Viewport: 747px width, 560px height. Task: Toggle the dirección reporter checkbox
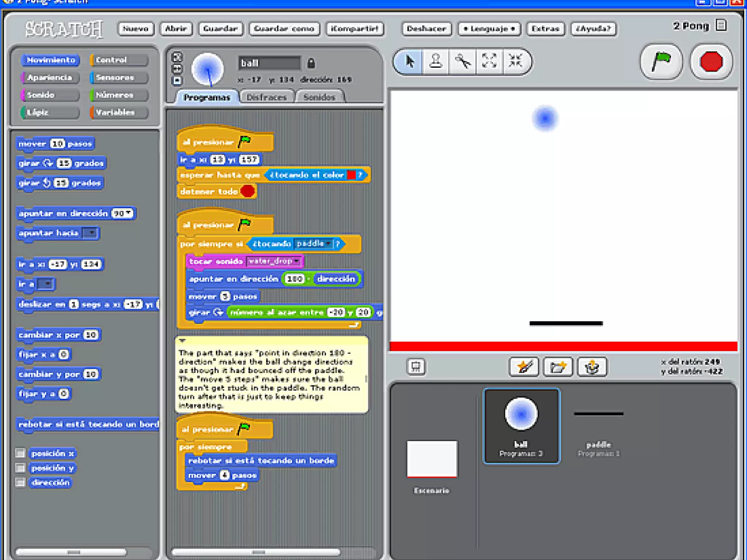tap(20, 482)
